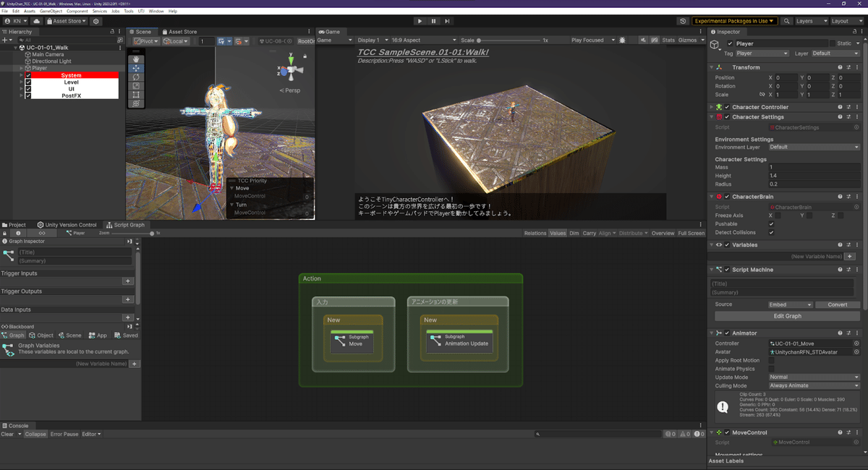Open Transform component preset icon
The width and height of the screenshot is (868, 470).
849,67
